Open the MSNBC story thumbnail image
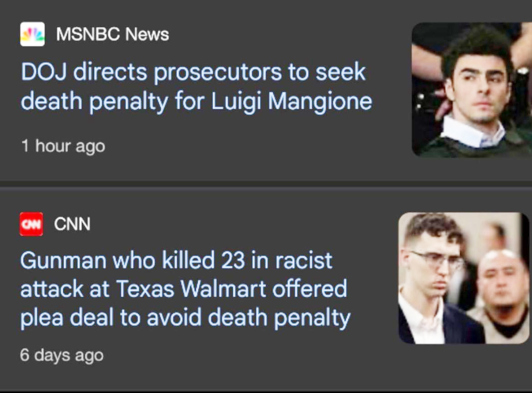The image size is (532, 393). point(472,90)
